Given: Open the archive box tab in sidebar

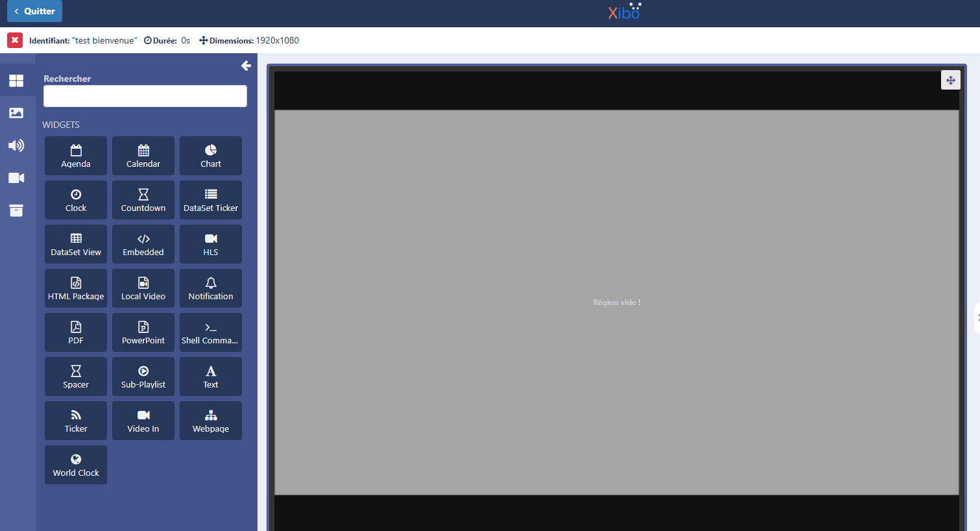Looking at the screenshot, I should click(x=16, y=210).
